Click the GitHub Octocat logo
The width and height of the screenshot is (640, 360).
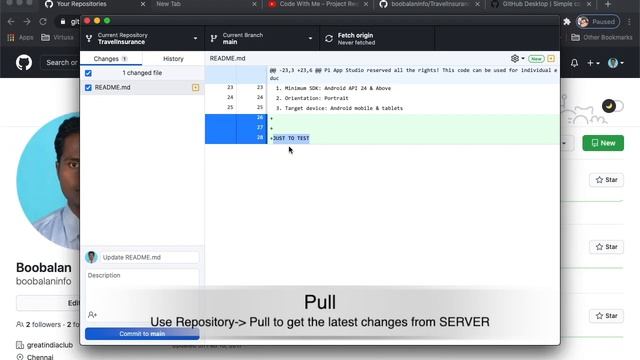pos(24,62)
